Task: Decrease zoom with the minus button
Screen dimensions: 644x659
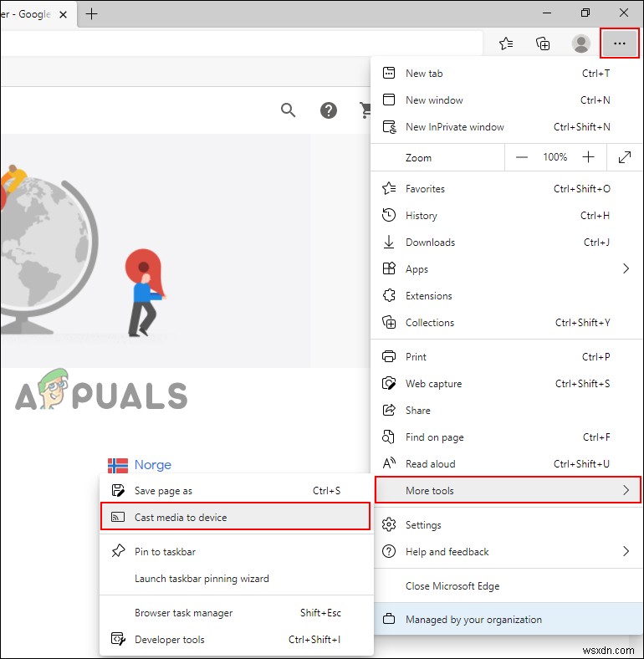Action: click(522, 157)
